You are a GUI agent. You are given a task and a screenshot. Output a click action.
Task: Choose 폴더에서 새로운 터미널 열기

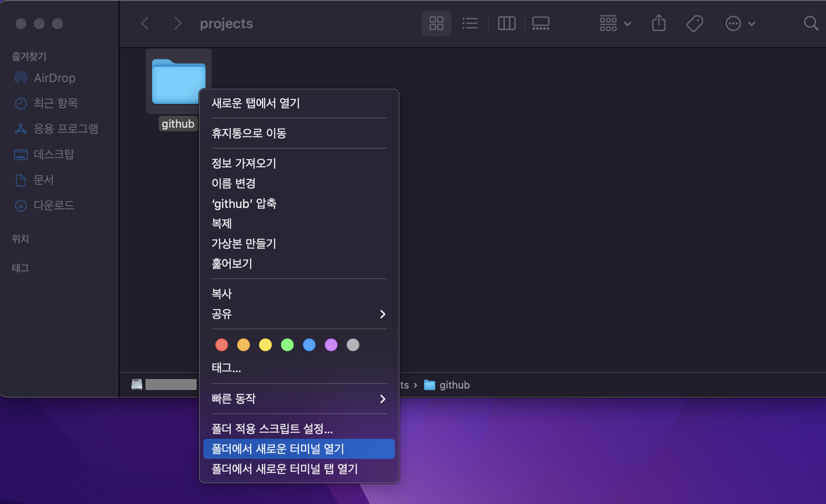point(299,449)
